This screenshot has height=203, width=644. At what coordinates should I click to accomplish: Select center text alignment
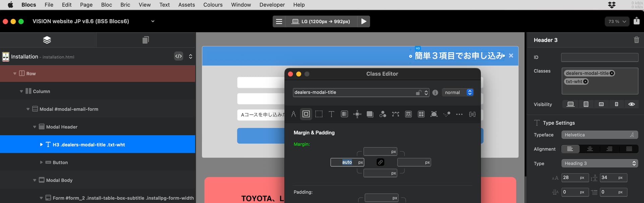(590, 149)
